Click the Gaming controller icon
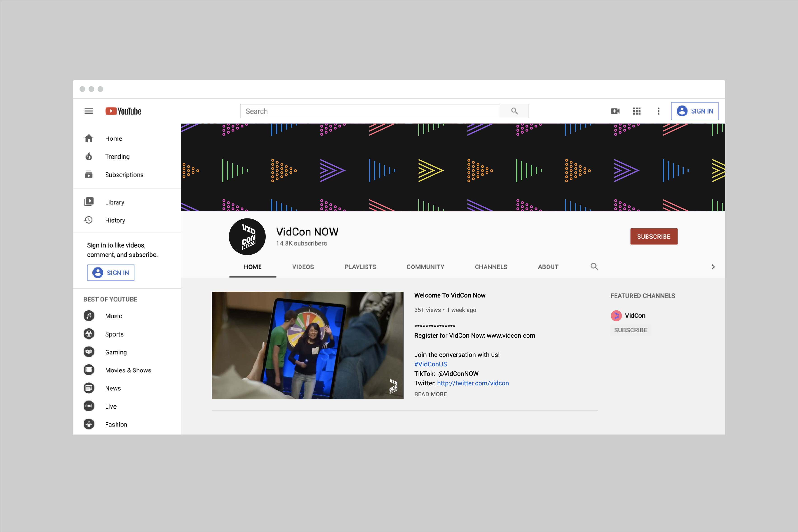 [x=89, y=352]
